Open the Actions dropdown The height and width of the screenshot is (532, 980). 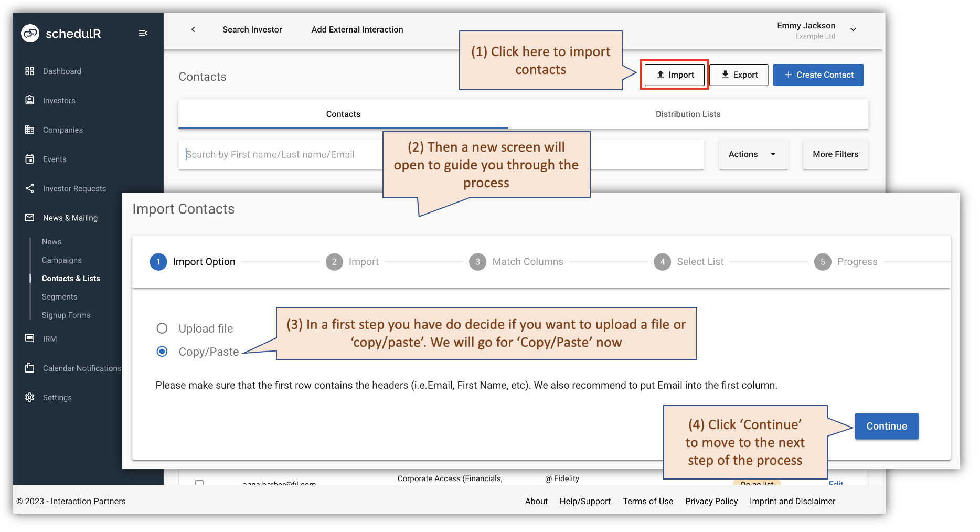click(753, 154)
